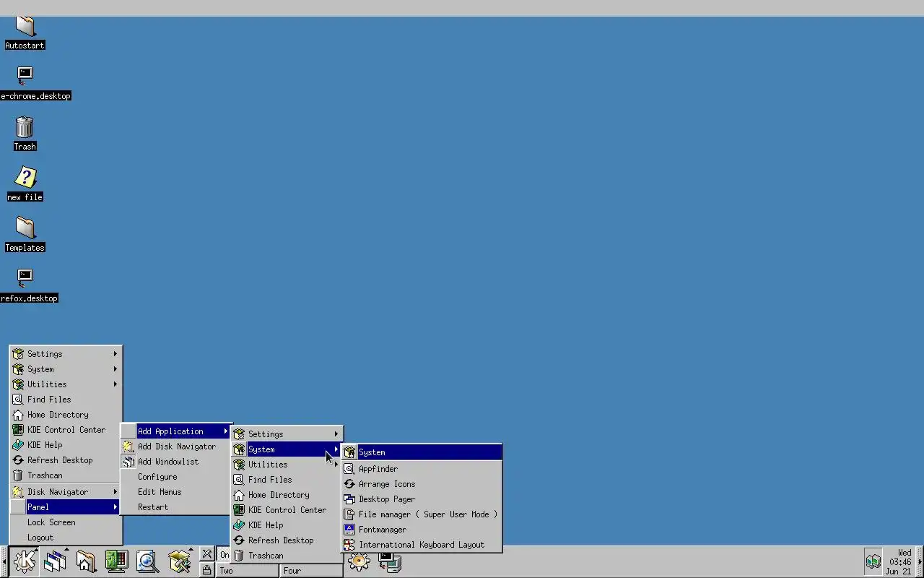
Task: Select Appfinder in the System submenu
Action: (x=422, y=469)
